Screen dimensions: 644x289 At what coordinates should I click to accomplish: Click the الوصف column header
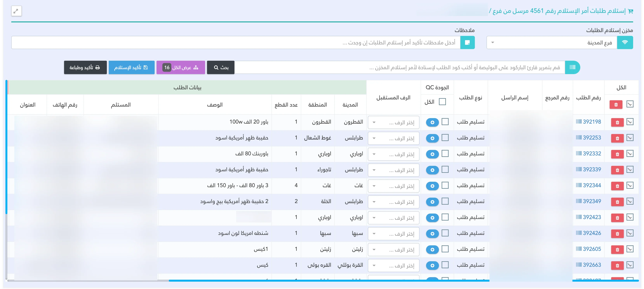click(215, 105)
